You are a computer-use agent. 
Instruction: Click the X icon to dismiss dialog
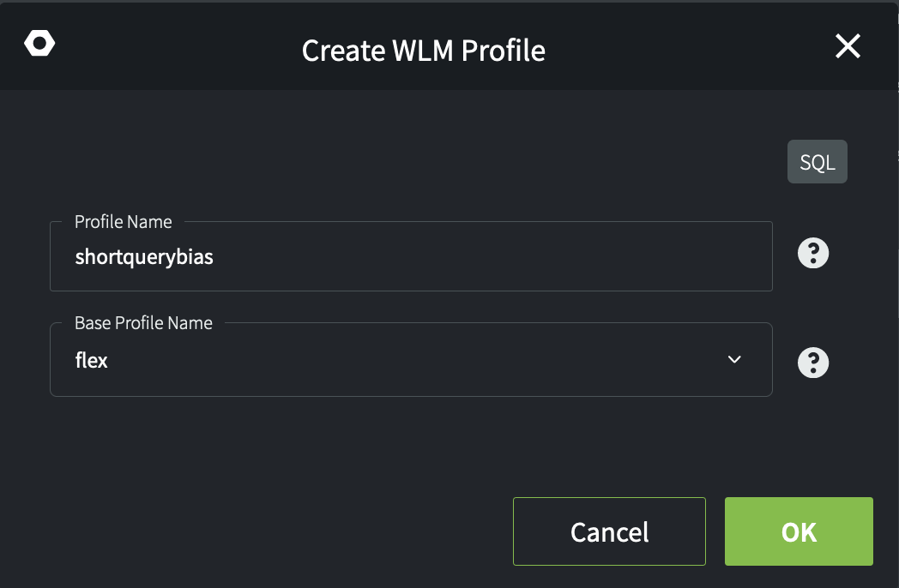[848, 47]
